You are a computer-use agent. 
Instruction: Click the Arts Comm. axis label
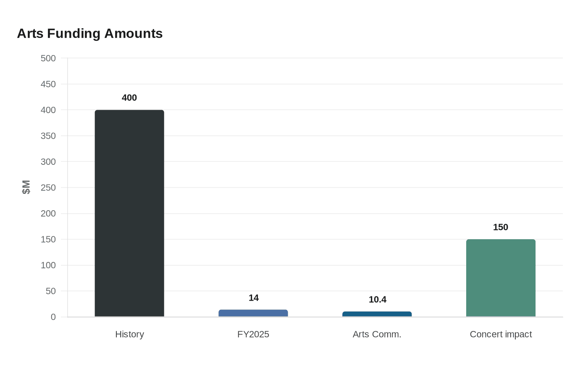click(377, 334)
